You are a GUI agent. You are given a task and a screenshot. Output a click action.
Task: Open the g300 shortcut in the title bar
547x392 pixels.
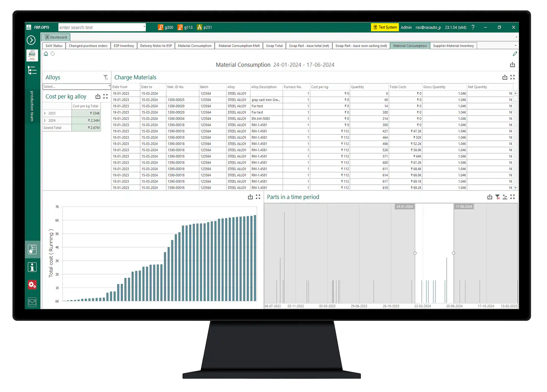click(165, 27)
